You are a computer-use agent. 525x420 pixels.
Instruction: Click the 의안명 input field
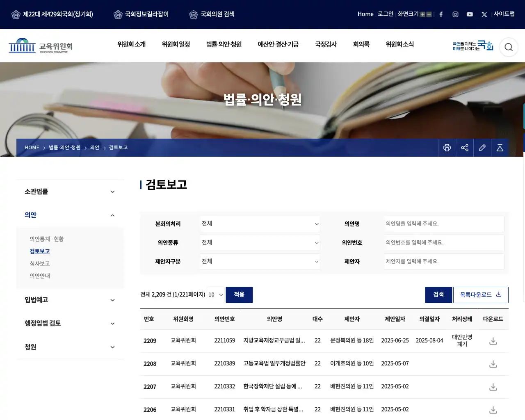(x=444, y=224)
